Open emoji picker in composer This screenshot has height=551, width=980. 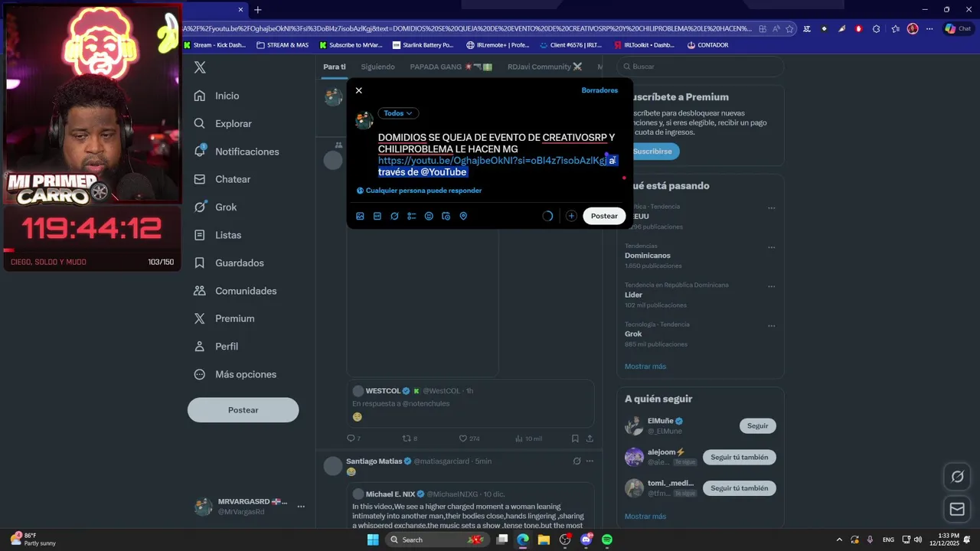(429, 217)
